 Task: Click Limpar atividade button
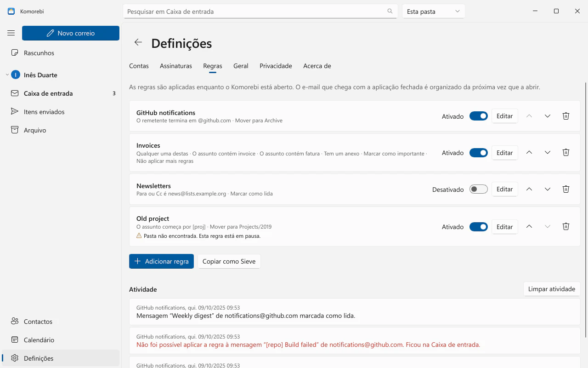[552, 289]
